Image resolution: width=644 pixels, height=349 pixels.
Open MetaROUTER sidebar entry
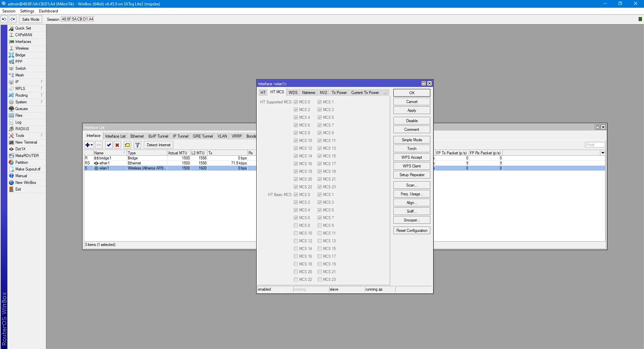(27, 156)
